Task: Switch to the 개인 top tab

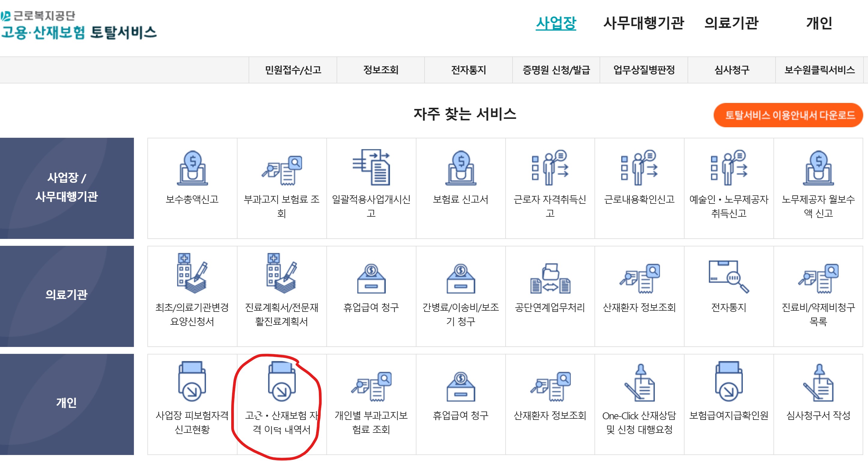Action: point(819,23)
